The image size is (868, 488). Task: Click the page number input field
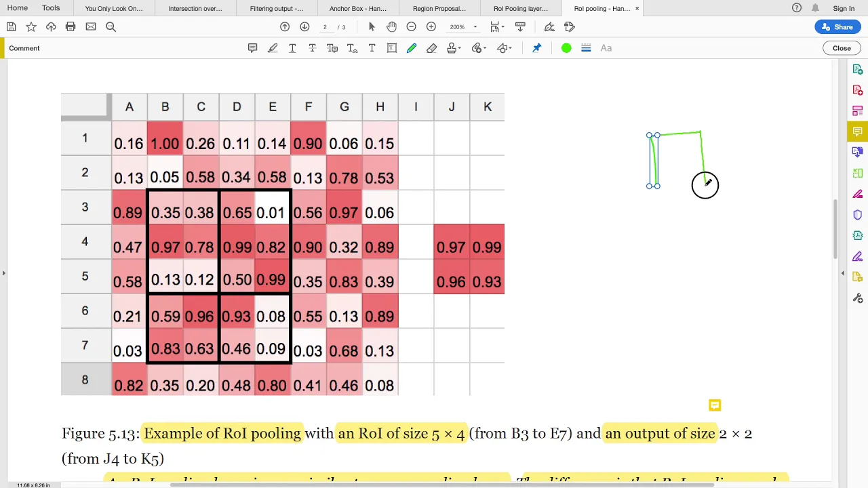325,26
